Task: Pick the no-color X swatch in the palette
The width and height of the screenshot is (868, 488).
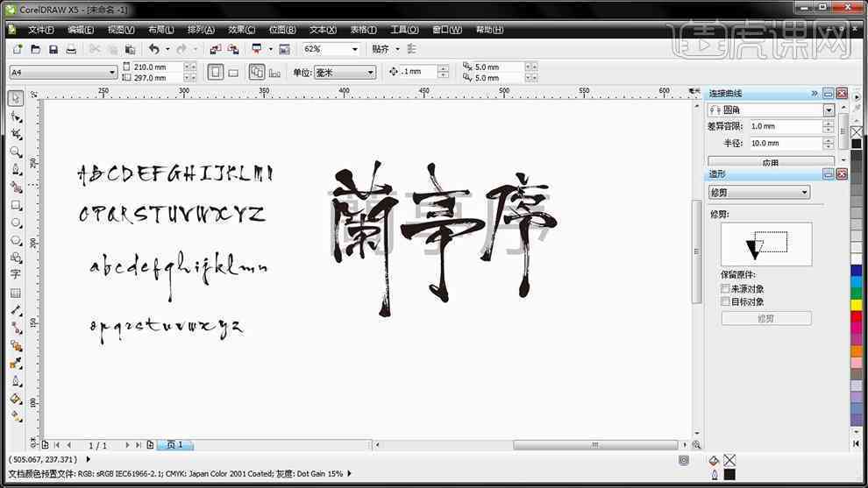Action: coord(857,131)
